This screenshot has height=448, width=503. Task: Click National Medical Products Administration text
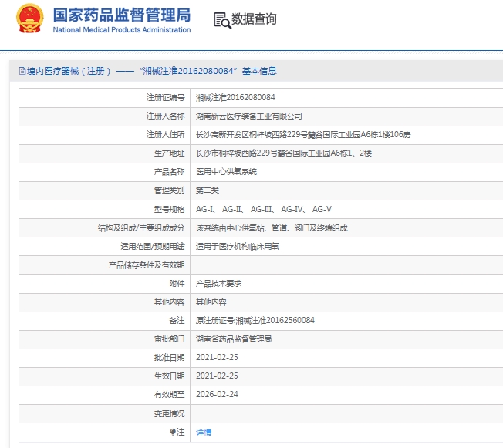pyautogui.click(x=122, y=30)
